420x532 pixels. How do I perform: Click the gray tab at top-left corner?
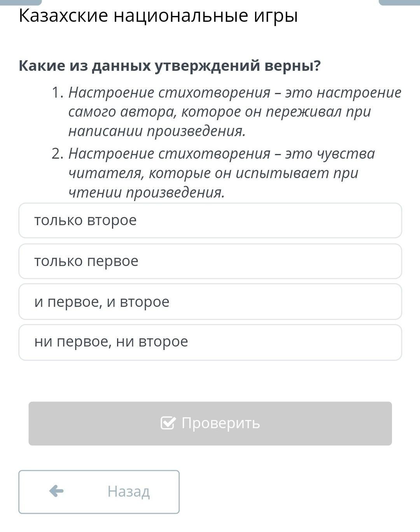pyautogui.click(x=21, y=2)
